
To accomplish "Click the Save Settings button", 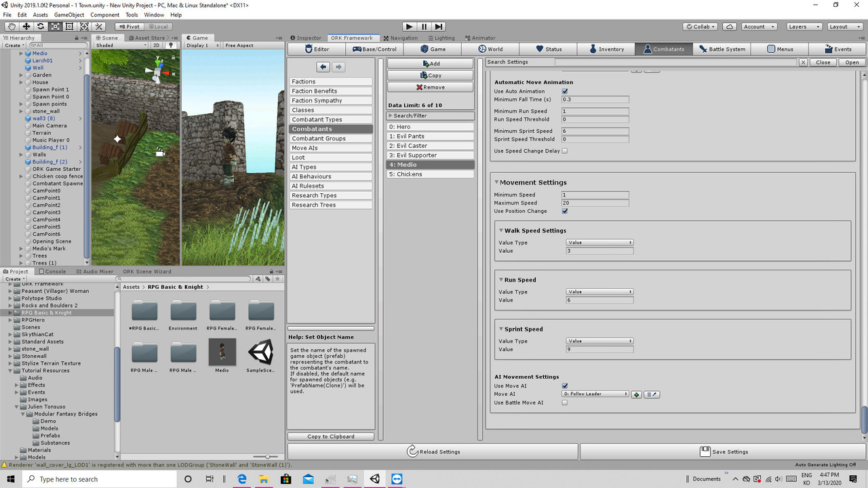I will [x=724, y=451].
